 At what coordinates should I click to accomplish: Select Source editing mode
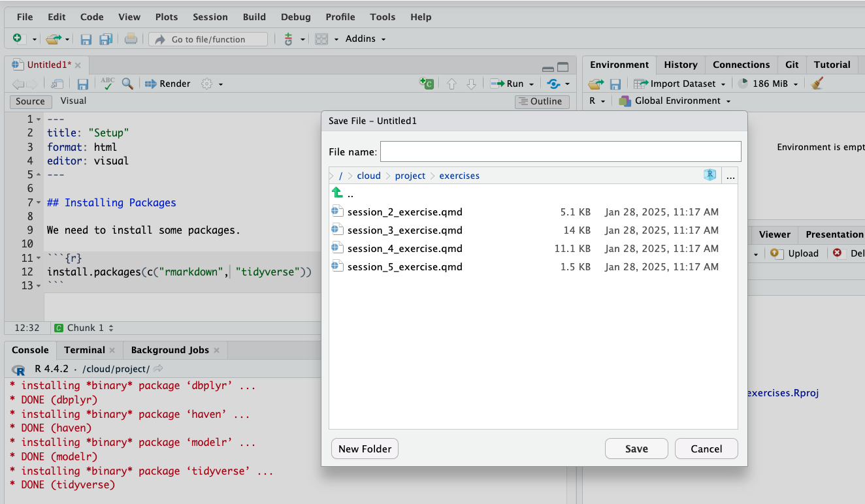(x=30, y=101)
